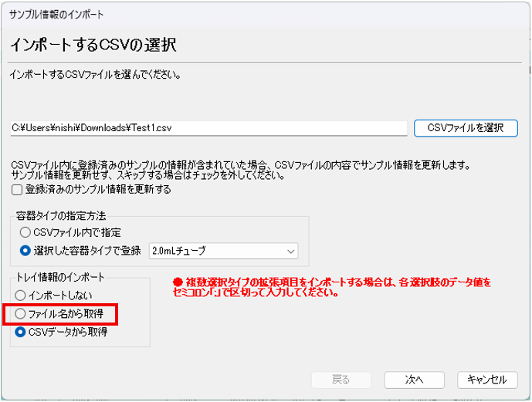Choose the 選択した容器タイプで登録 radio button

pos(26,251)
